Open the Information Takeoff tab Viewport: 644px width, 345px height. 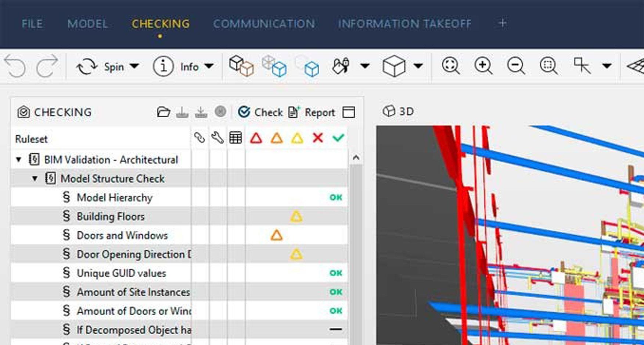[x=404, y=24]
